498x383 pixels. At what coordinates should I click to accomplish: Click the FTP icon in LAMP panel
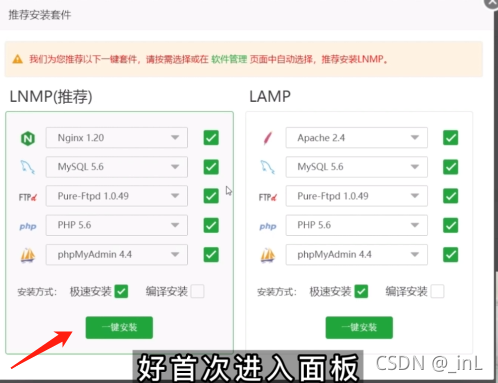(x=268, y=197)
